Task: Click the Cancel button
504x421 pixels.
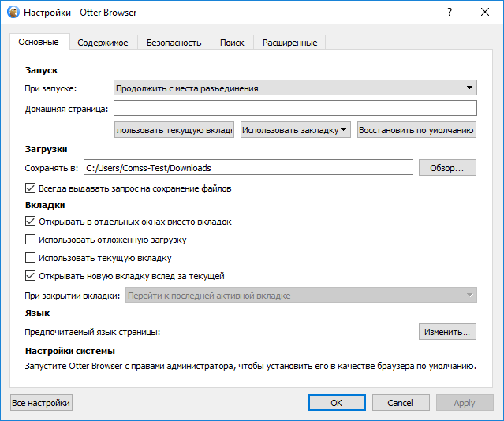Action: point(401,403)
